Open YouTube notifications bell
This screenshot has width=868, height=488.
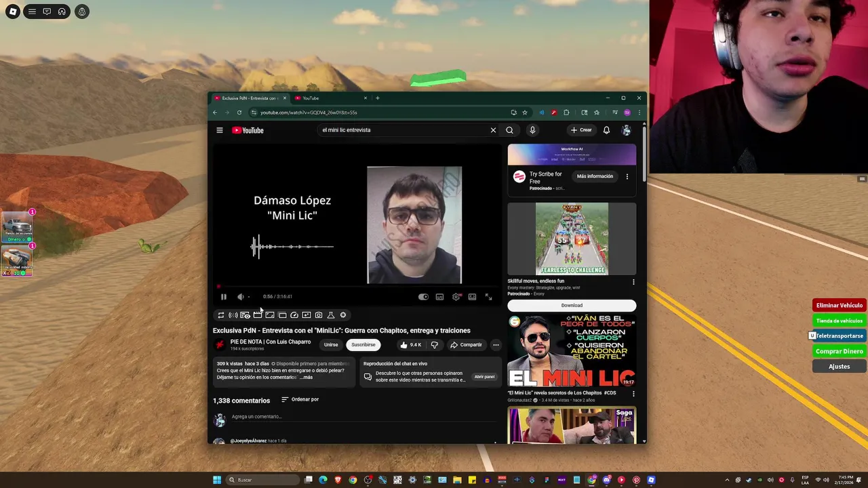coord(606,130)
